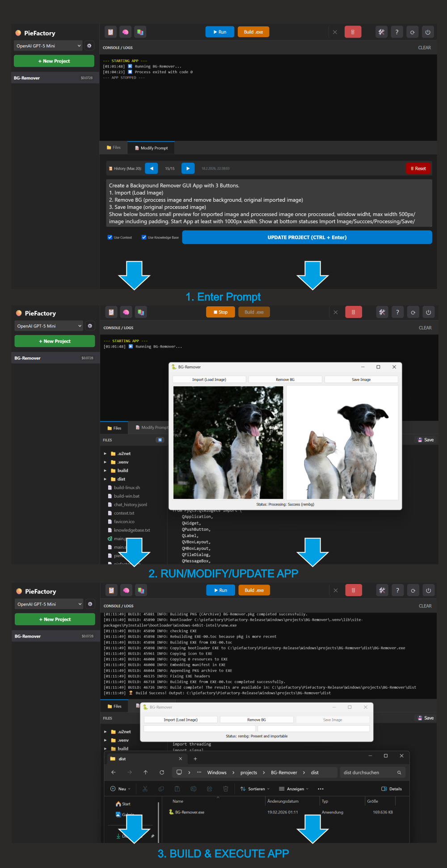Uncheck the Use Knowledge Base checkbox
The height and width of the screenshot is (868, 447).
point(144,237)
